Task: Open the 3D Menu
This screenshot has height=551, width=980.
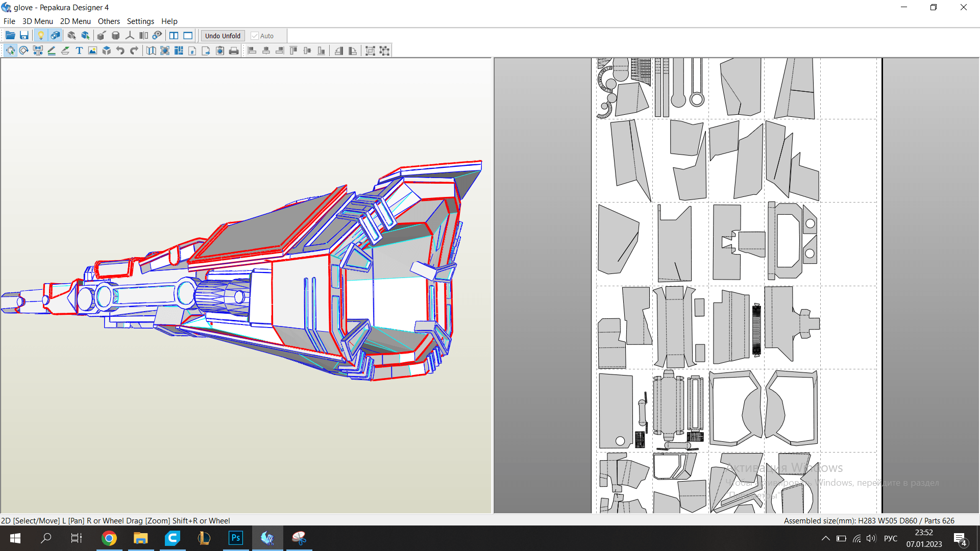Action: pyautogui.click(x=37, y=21)
